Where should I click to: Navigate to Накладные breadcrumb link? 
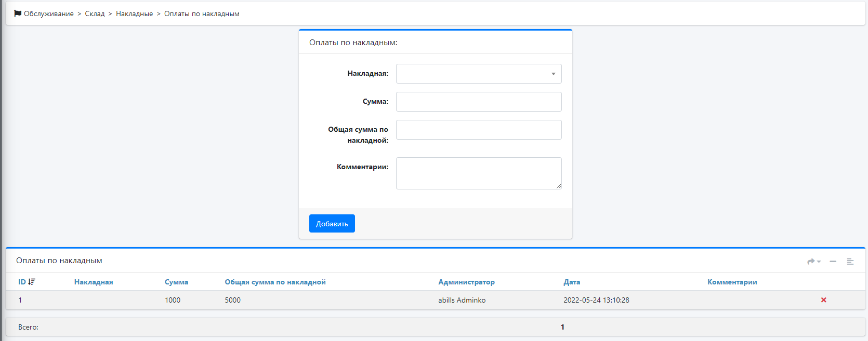click(134, 14)
